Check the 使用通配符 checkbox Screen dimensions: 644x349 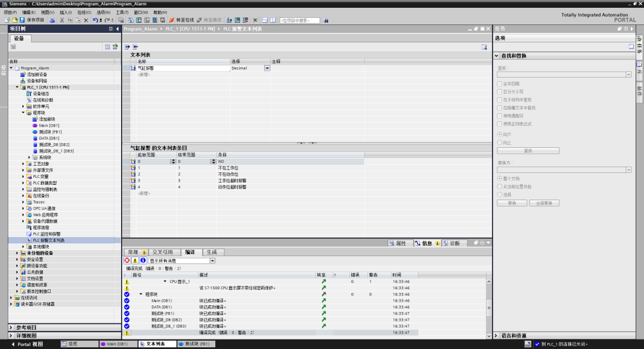tap(500, 116)
